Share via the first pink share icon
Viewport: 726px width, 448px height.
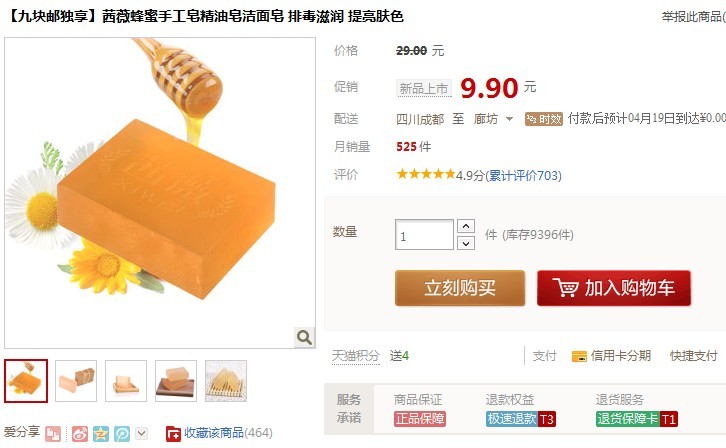click(53, 434)
